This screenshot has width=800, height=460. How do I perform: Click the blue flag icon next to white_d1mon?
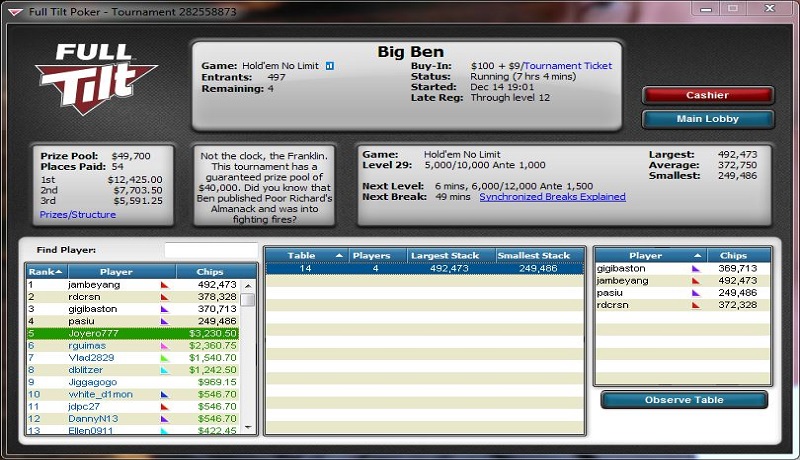coord(164,395)
